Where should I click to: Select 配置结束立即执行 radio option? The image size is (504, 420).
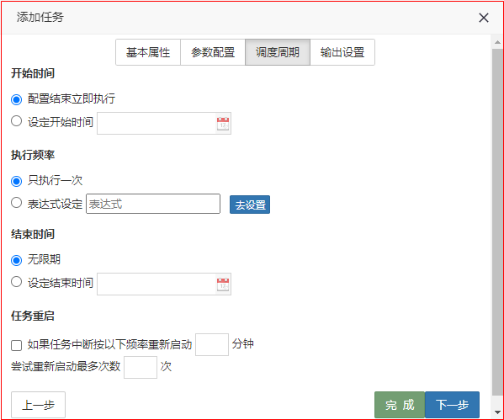[x=16, y=99]
